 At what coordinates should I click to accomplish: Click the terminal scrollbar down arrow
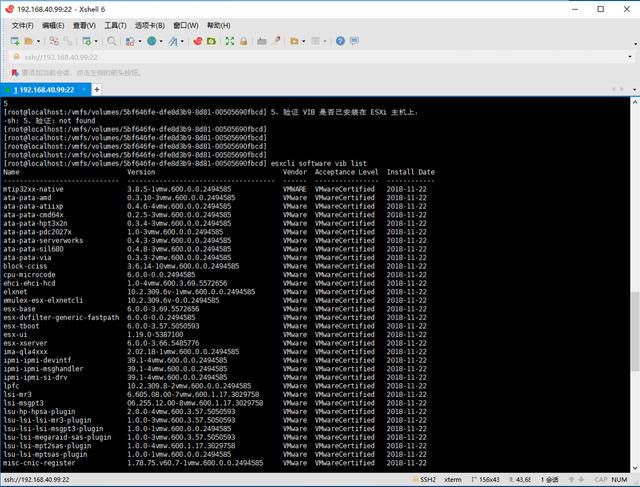635,468
